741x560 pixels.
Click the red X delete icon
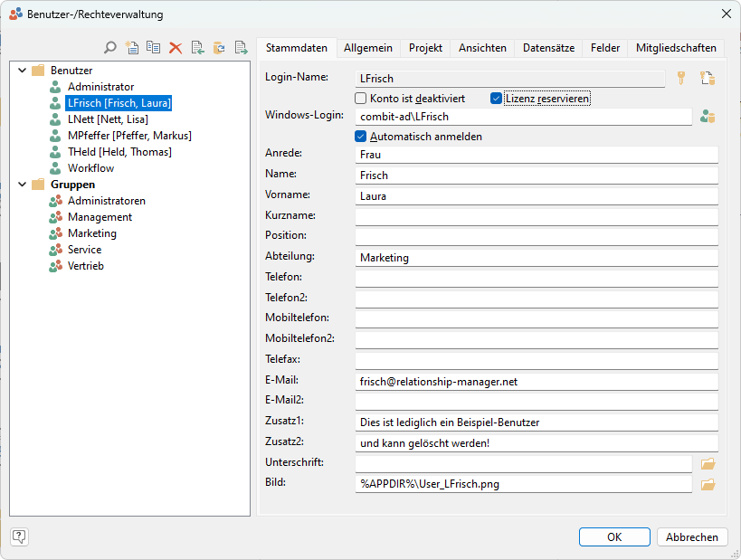click(x=176, y=48)
